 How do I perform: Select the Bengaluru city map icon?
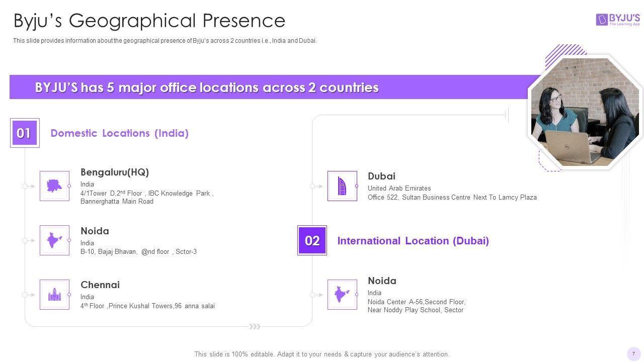click(54, 186)
